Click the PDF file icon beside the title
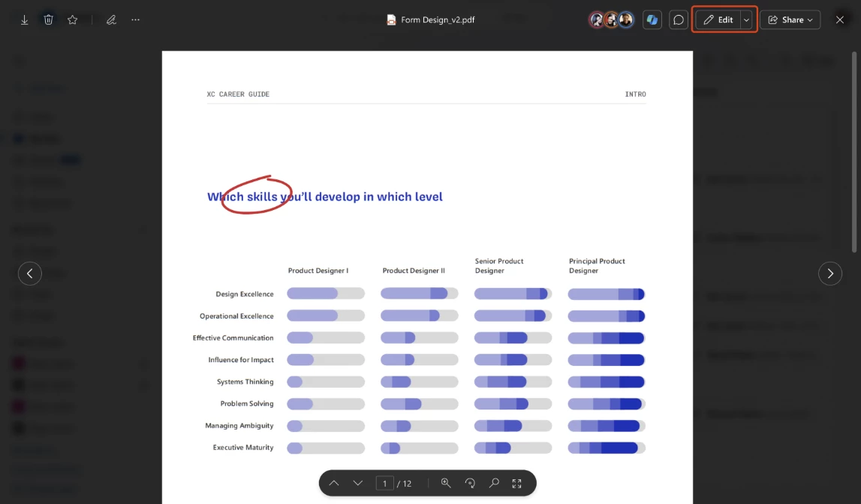The height and width of the screenshot is (504, 861). tap(391, 19)
